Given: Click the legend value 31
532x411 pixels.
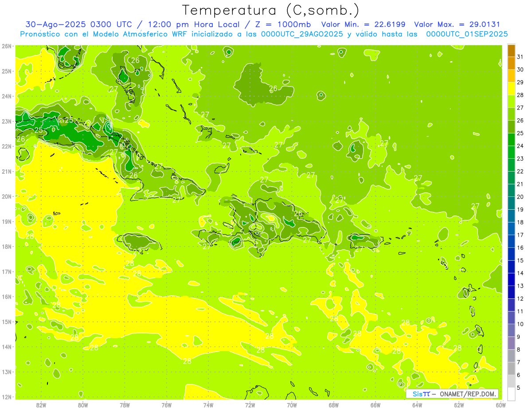Looking at the screenshot, I should 520,57.
